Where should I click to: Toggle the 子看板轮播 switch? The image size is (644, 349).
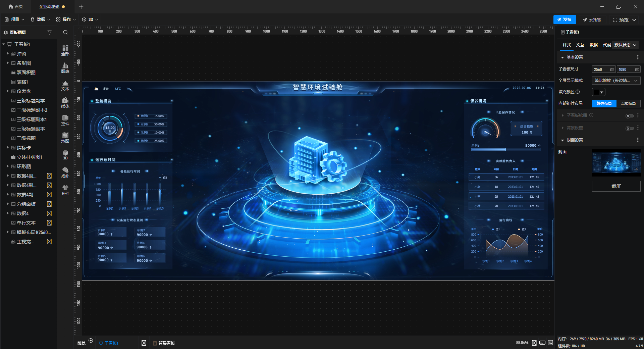pyautogui.click(x=630, y=116)
